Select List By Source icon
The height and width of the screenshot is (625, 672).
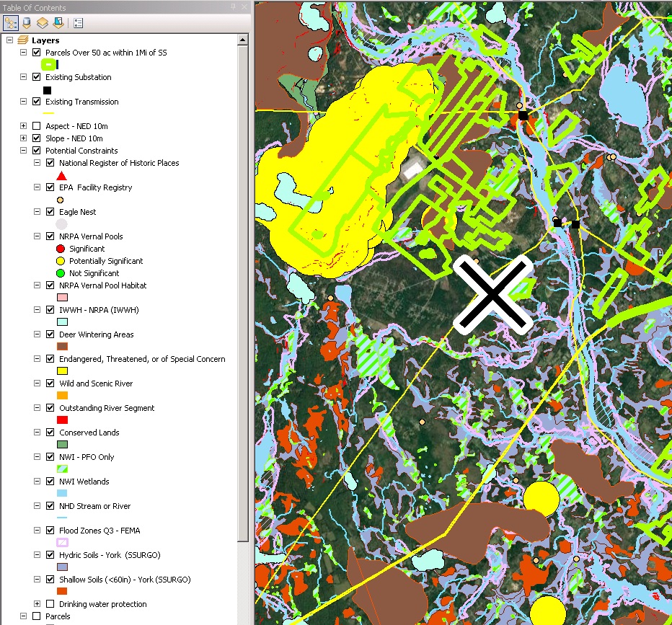tap(27, 23)
